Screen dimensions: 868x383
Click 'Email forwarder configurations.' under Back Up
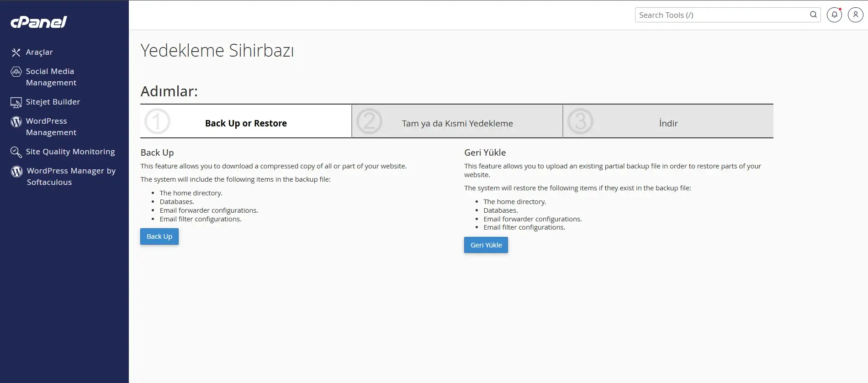[x=209, y=210]
